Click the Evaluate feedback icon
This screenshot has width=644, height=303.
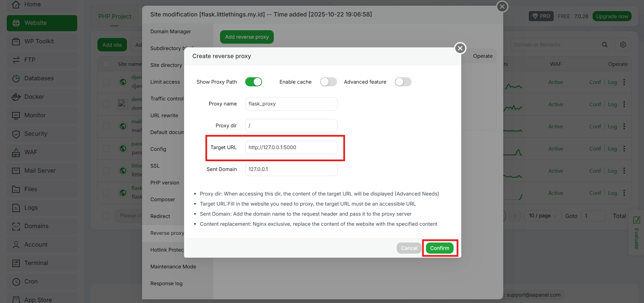point(636,220)
